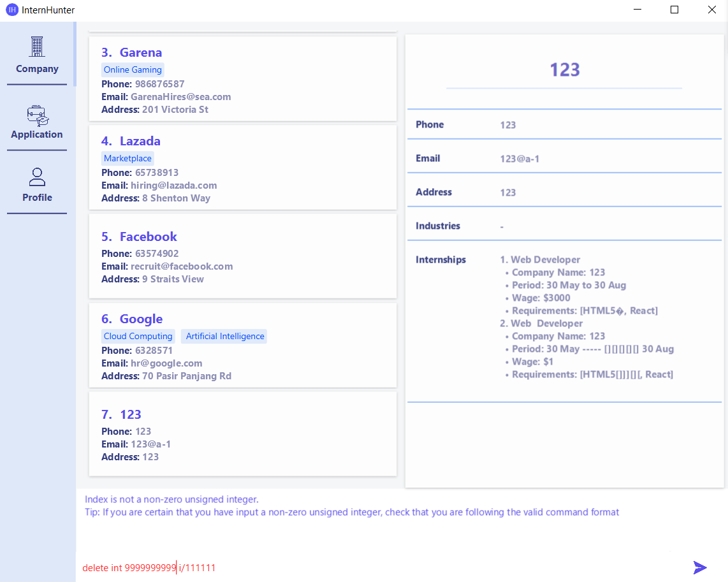Maximize the InternHunter window
Screen dimensions: 728x582
pyautogui.click(x=674, y=10)
